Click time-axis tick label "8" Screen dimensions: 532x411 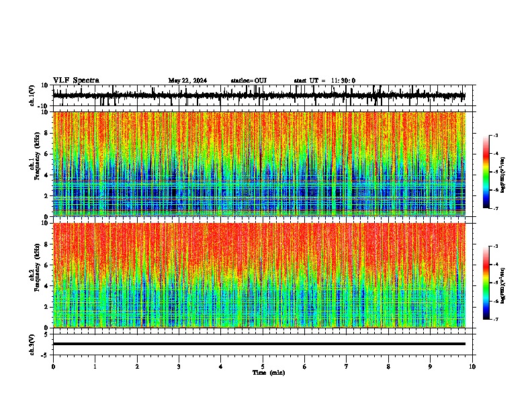tap(388, 367)
